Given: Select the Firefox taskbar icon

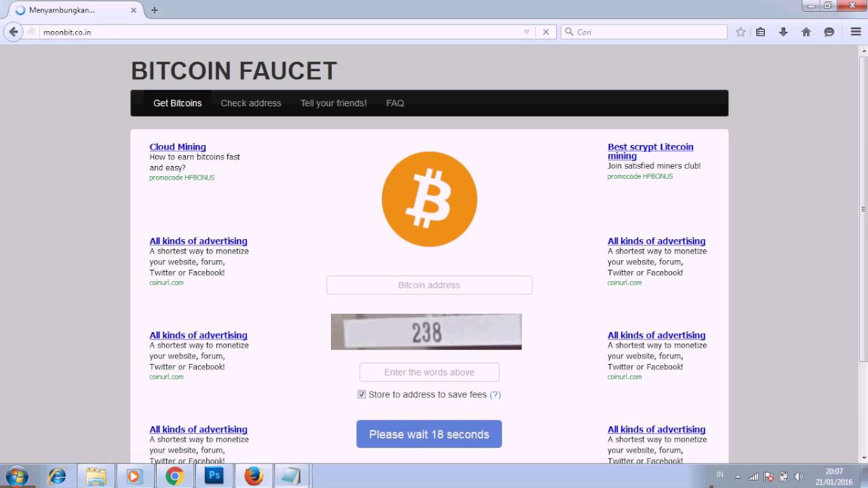Looking at the screenshot, I should tap(254, 476).
